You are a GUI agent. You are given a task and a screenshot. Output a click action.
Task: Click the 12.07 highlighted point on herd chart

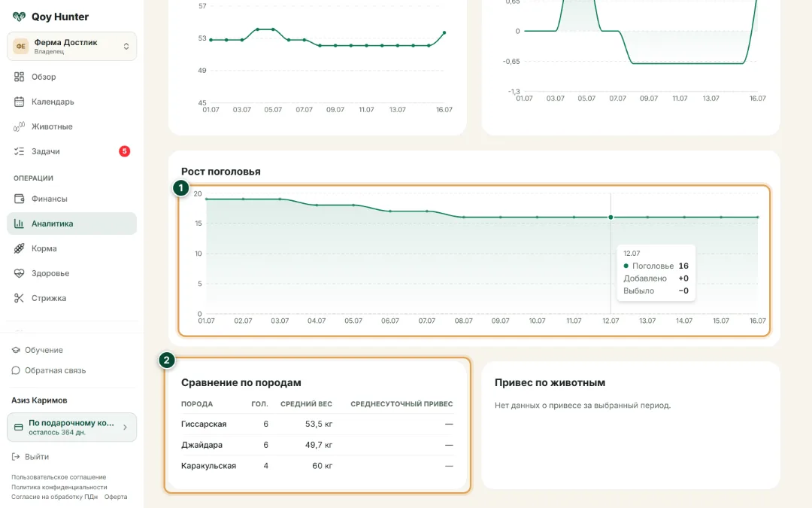click(x=611, y=217)
